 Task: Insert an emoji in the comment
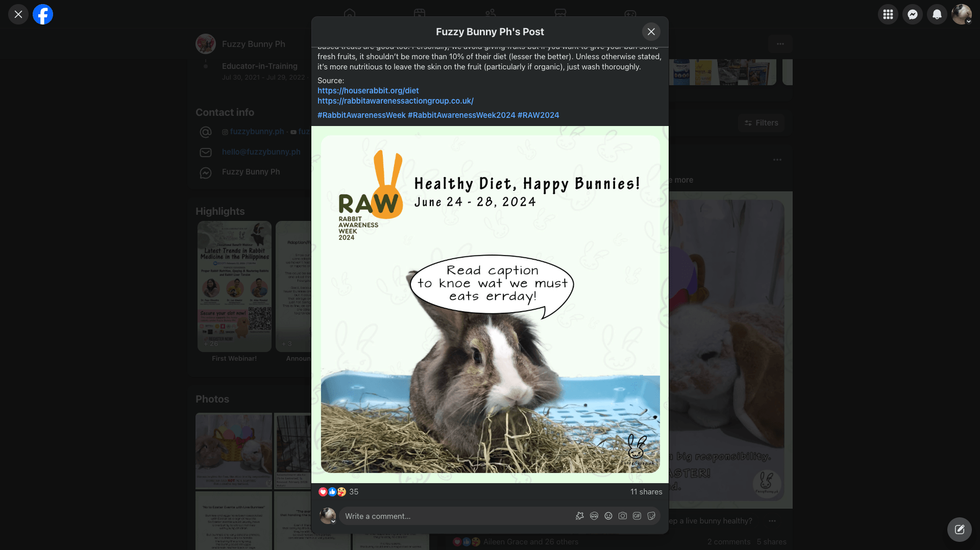[x=608, y=516]
